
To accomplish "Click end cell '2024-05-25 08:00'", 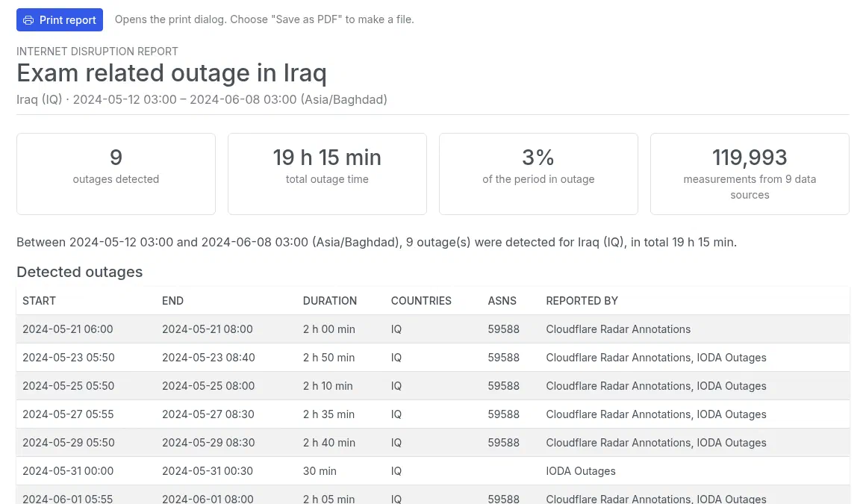I will 208,386.
